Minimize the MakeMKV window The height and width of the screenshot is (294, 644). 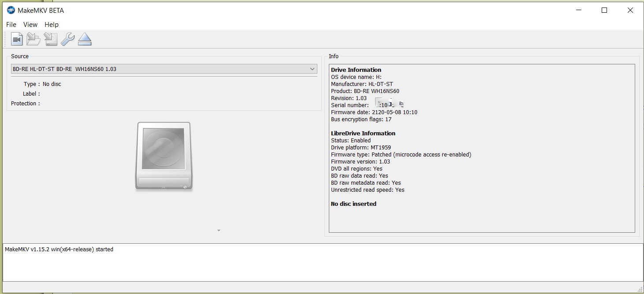point(578,11)
